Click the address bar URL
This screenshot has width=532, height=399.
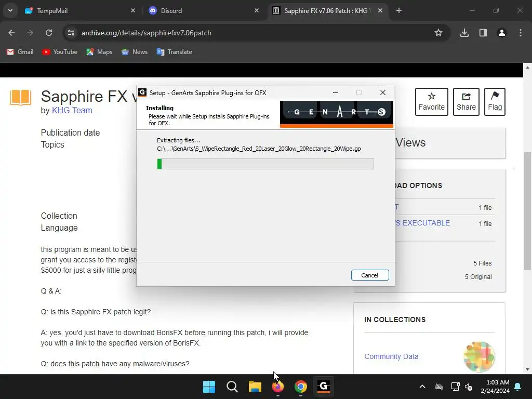[146, 33]
